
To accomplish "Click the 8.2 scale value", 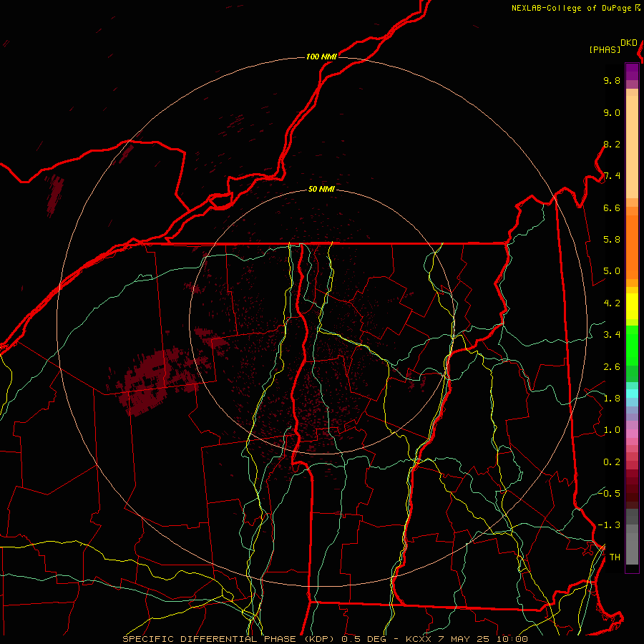I will [x=612, y=144].
